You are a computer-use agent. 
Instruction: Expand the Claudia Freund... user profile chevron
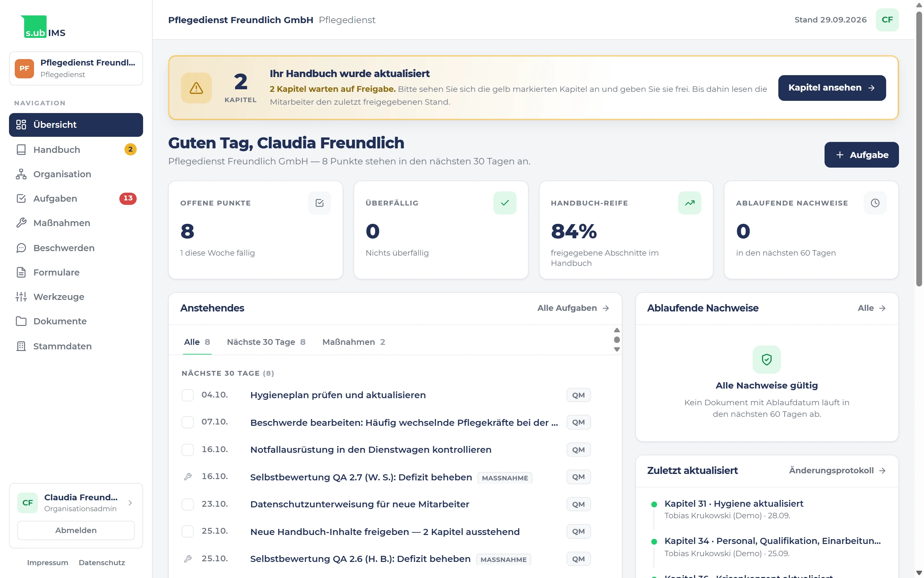[130, 503]
